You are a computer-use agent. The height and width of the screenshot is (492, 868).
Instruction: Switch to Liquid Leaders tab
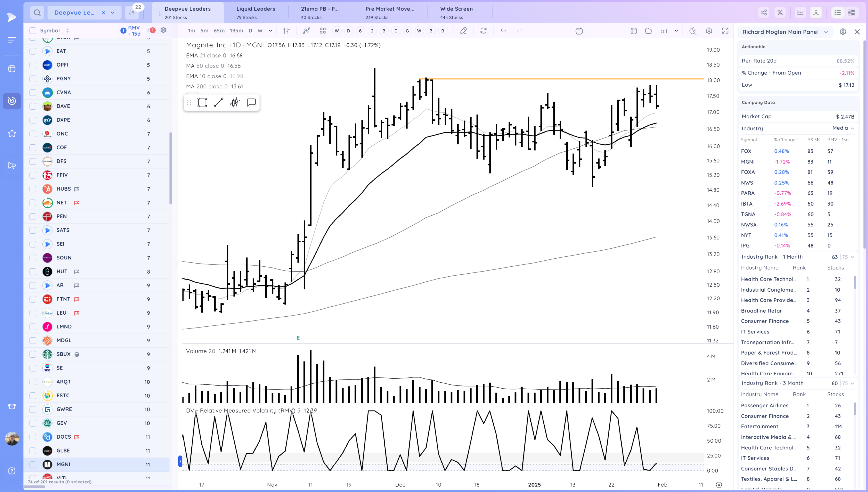pyautogui.click(x=256, y=13)
